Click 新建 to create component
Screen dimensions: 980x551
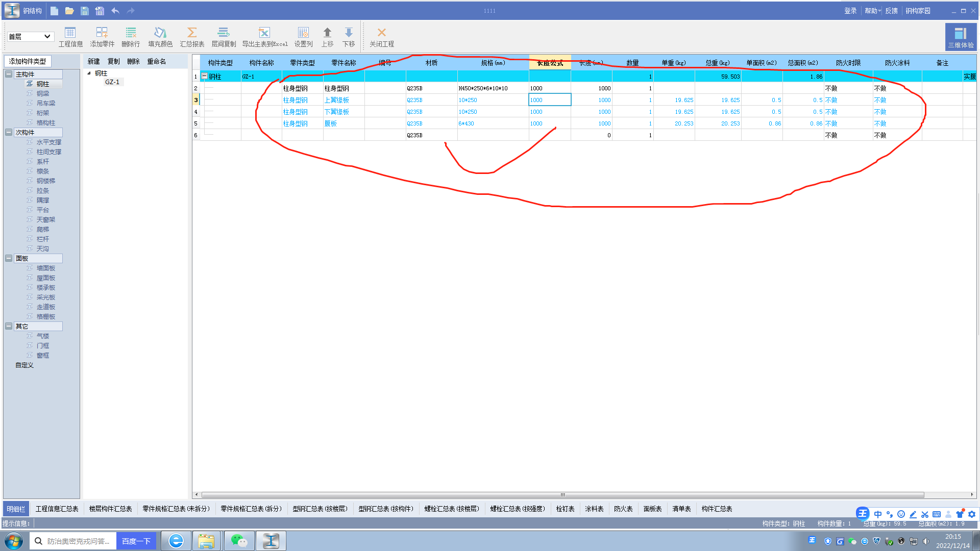[x=93, y=61]
